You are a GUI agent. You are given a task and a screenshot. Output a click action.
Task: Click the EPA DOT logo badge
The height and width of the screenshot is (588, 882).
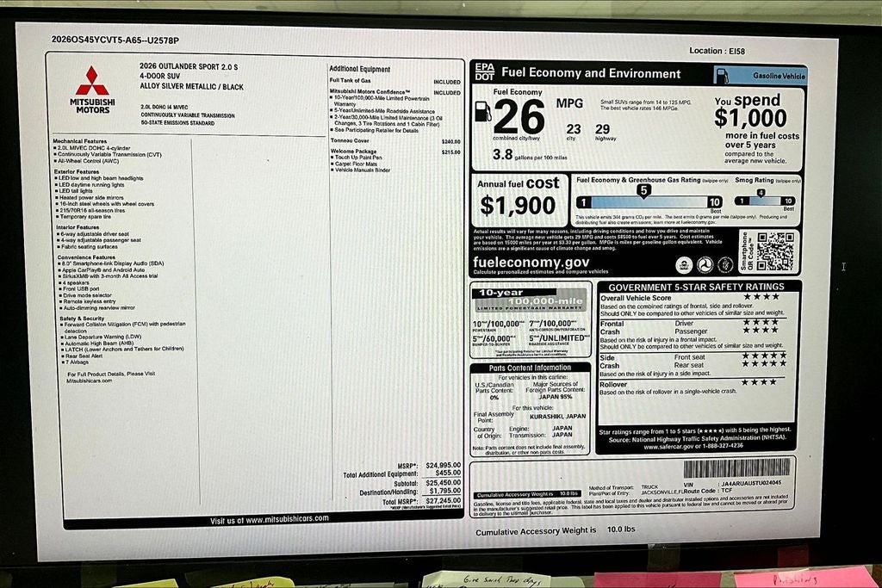click(x=484, y=71)
